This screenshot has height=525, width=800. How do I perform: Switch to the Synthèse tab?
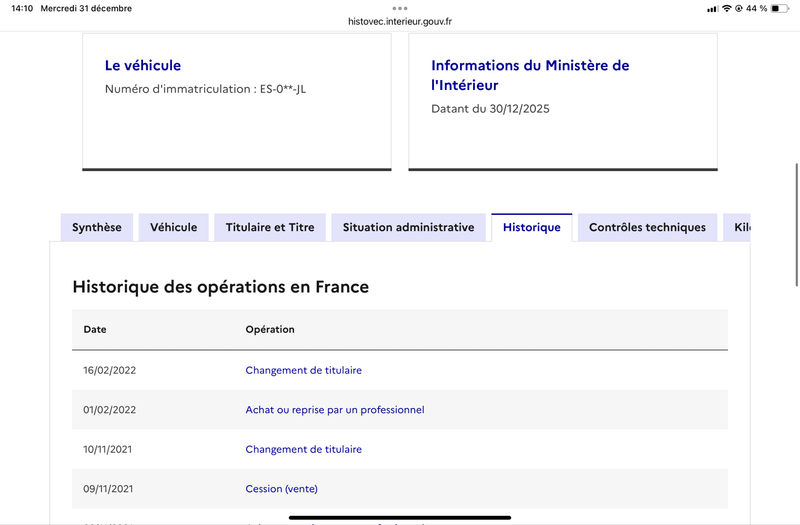coord(97,227)
